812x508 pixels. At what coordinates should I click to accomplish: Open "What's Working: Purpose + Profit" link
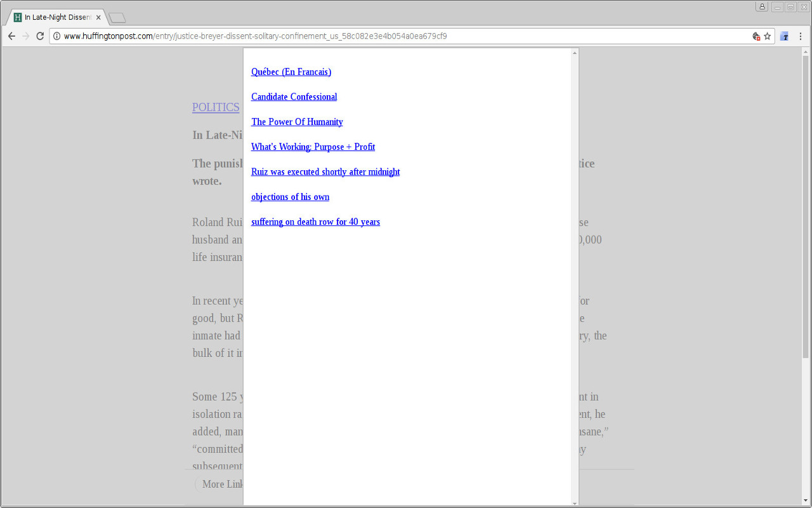tap(313, 147)
